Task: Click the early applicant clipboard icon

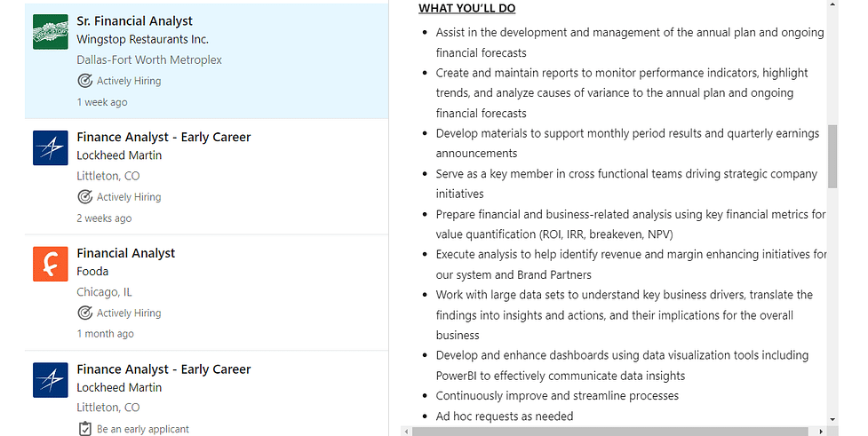Action: pyautogui.click(x=84, y=429)
